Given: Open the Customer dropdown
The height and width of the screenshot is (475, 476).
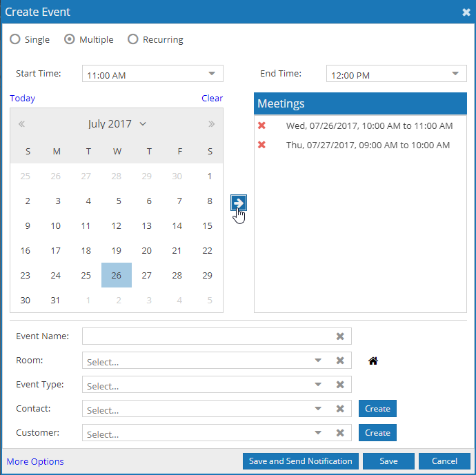Looking at the screenshot, I should 318,432.
